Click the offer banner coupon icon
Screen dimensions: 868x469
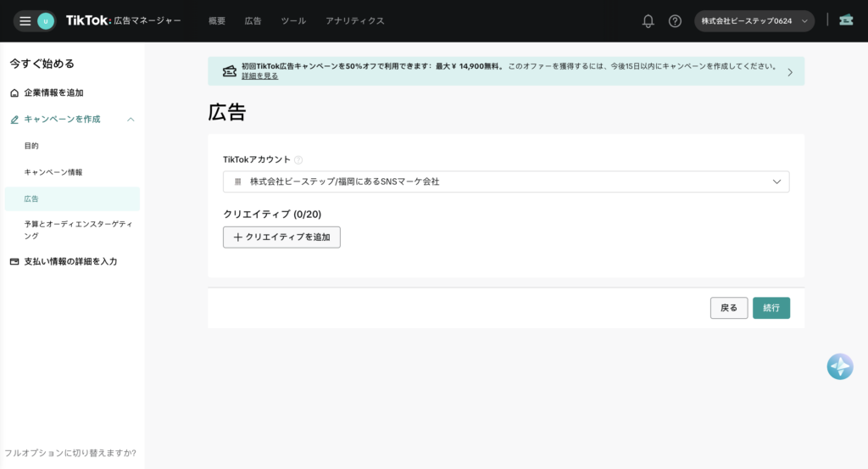tap(229, 71)
